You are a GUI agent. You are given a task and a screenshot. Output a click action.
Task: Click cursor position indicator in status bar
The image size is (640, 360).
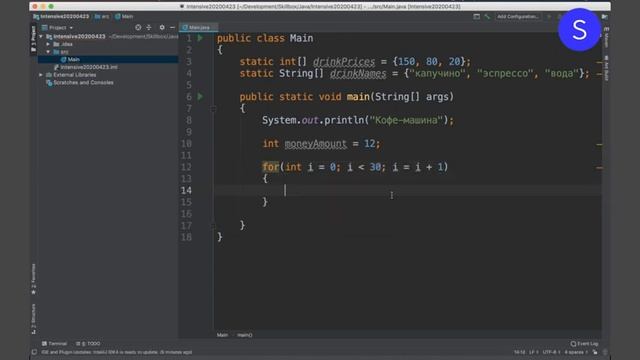click(519, 352)
